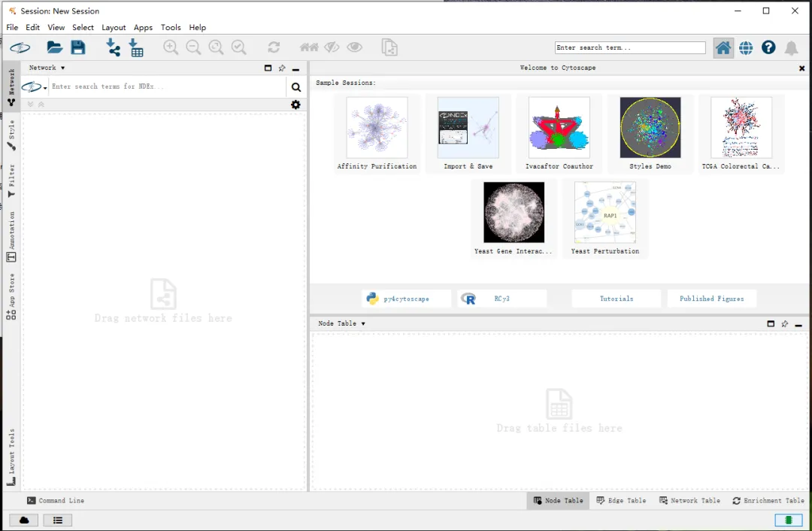Pin the Node Table panel

click(x=784, y=323)
